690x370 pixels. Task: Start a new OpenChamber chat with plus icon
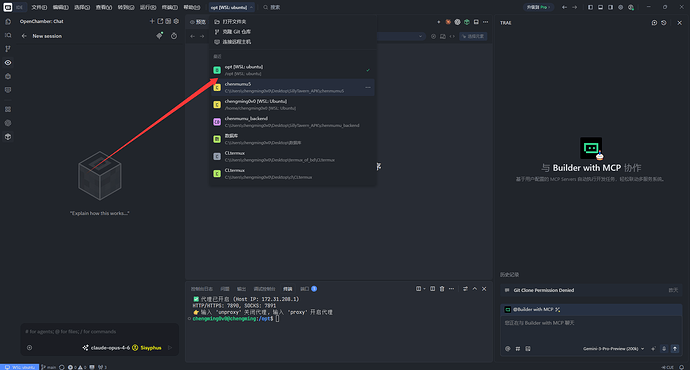pos(152,21)
